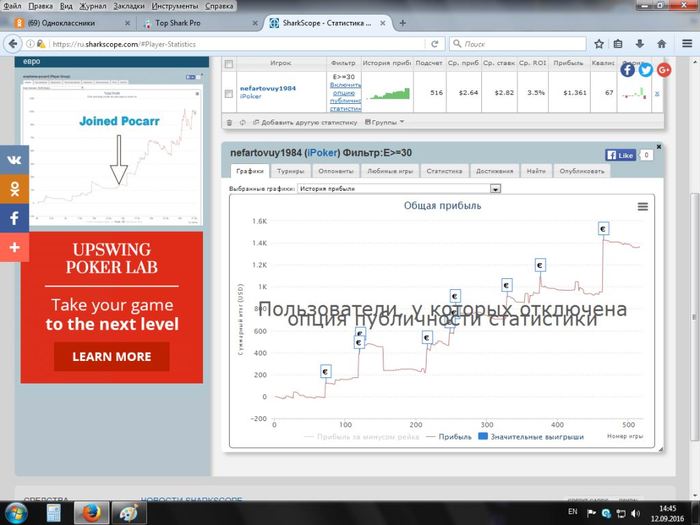
Task: Switch to the 'Опубликовать' tab
Action: pyautogui.click(x=582, y=171)
